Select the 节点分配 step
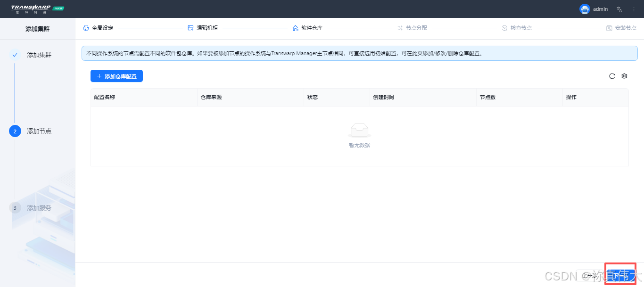 416,28
